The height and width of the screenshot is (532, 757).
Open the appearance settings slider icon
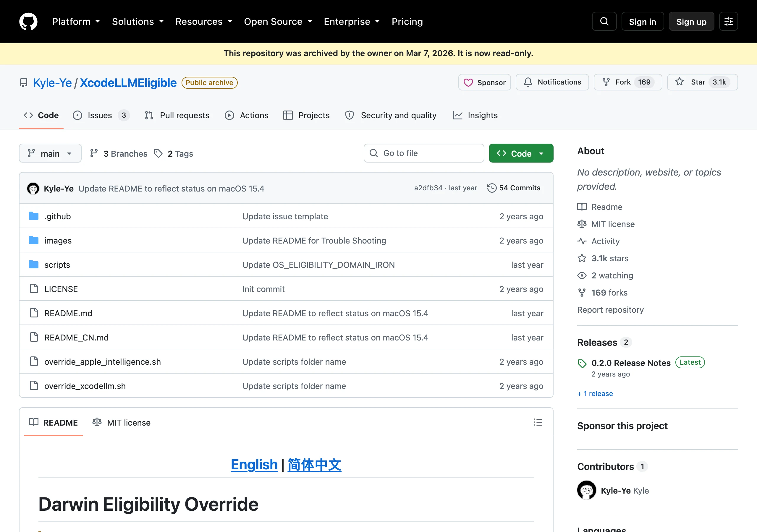(728, 21)
